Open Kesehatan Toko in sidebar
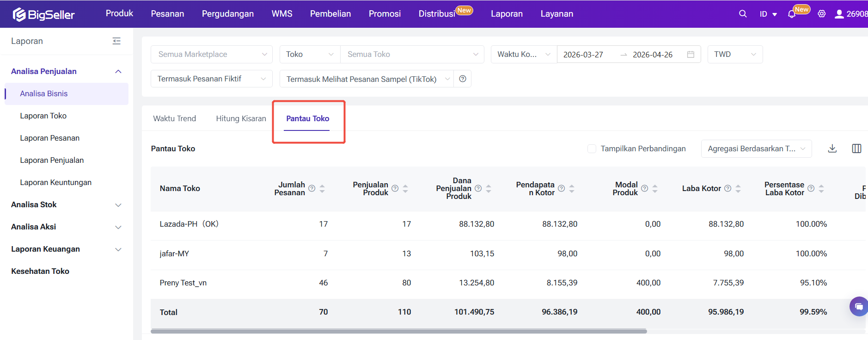 coord(40,272)
